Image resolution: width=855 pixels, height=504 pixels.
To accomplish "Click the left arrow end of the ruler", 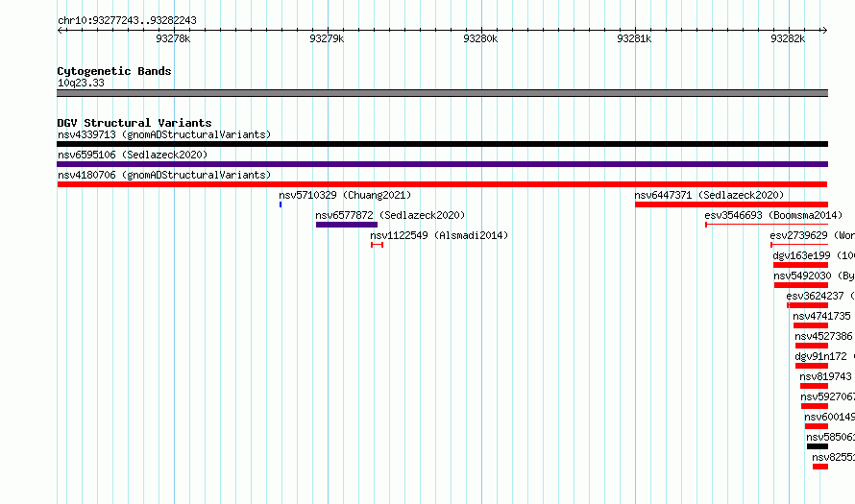I will 60,31.
